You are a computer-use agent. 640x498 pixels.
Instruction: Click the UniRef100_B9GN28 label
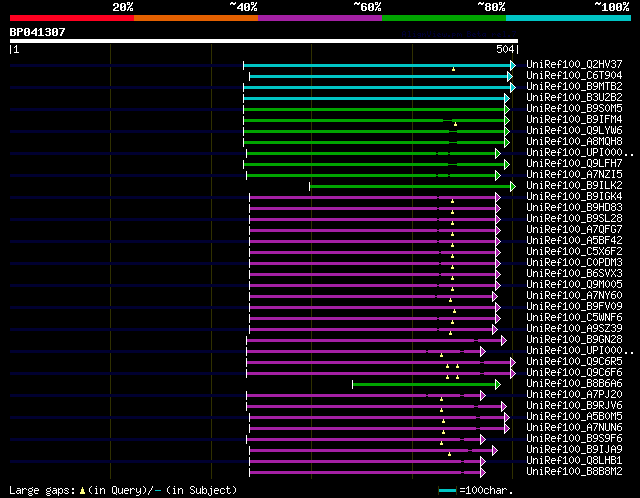pos(574,340)
